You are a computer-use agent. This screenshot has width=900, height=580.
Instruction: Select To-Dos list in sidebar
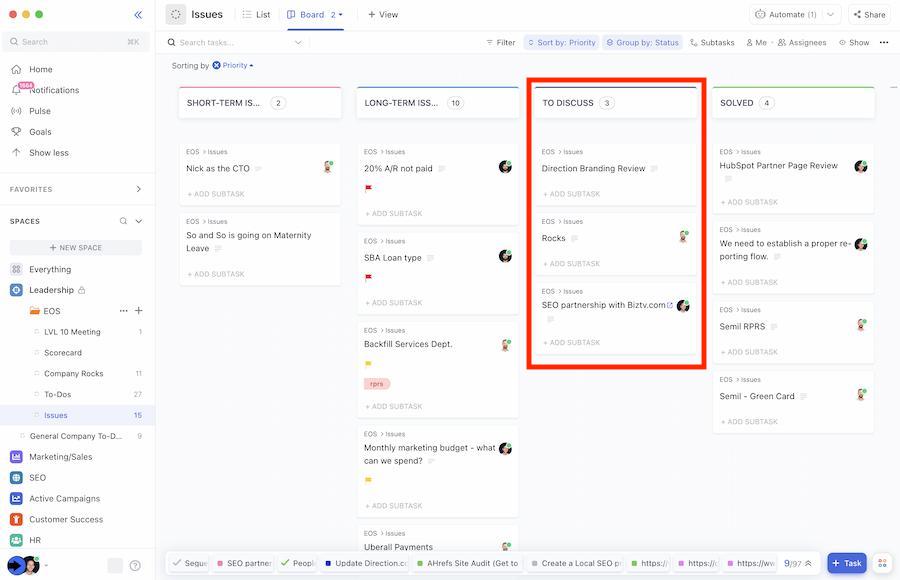pos(58,394)
